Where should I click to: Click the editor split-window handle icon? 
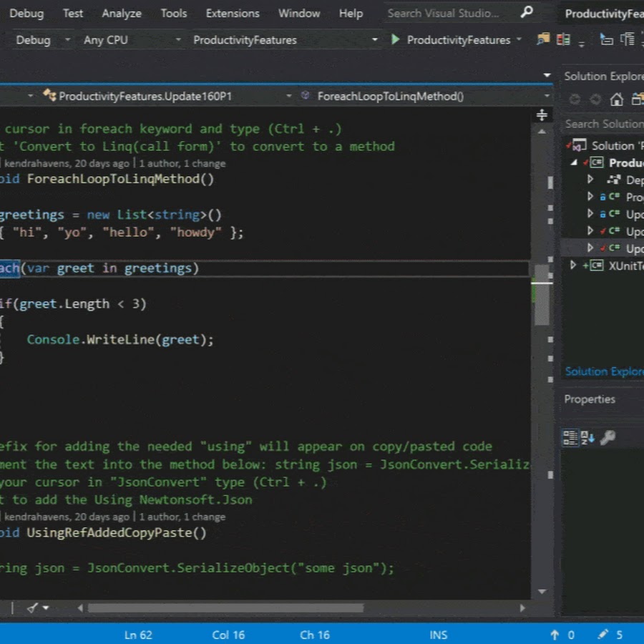tap(542, 115)
